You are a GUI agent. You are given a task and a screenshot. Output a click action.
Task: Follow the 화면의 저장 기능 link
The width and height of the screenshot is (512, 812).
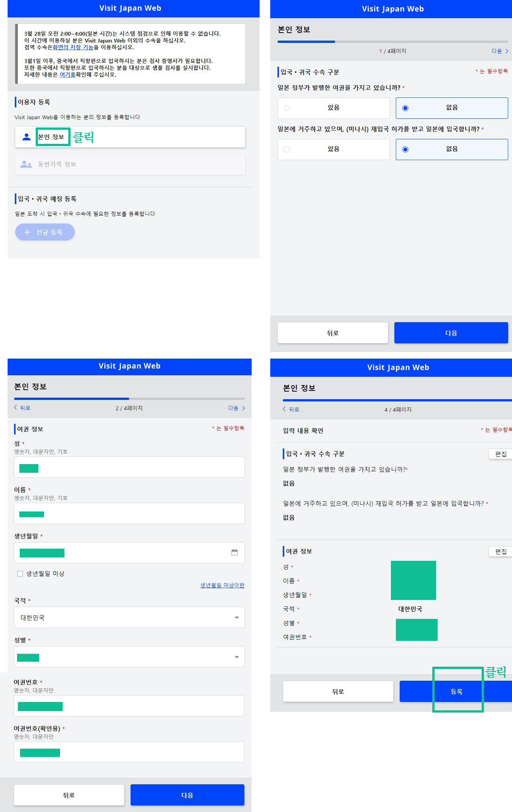coord(73,47)
